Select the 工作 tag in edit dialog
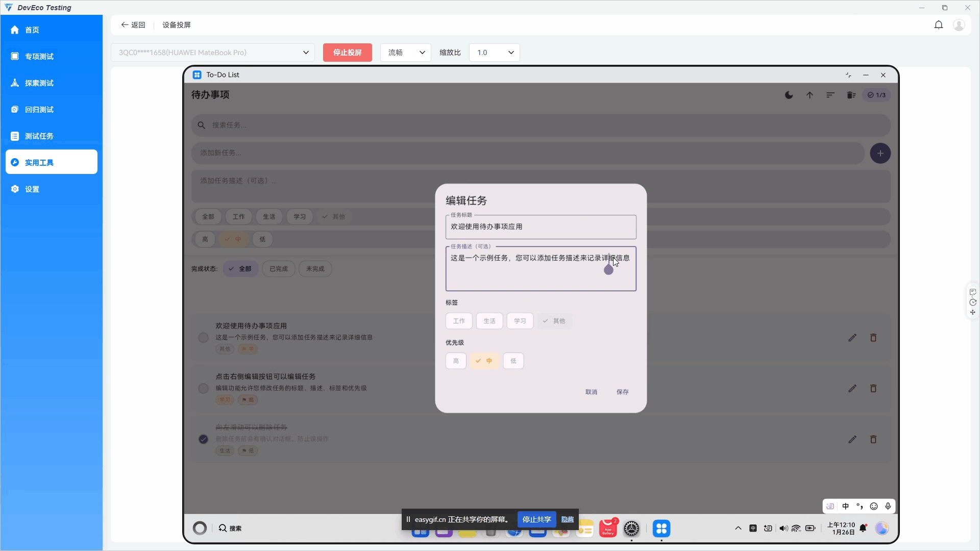The image size is (980, 551). click(459, 321)
